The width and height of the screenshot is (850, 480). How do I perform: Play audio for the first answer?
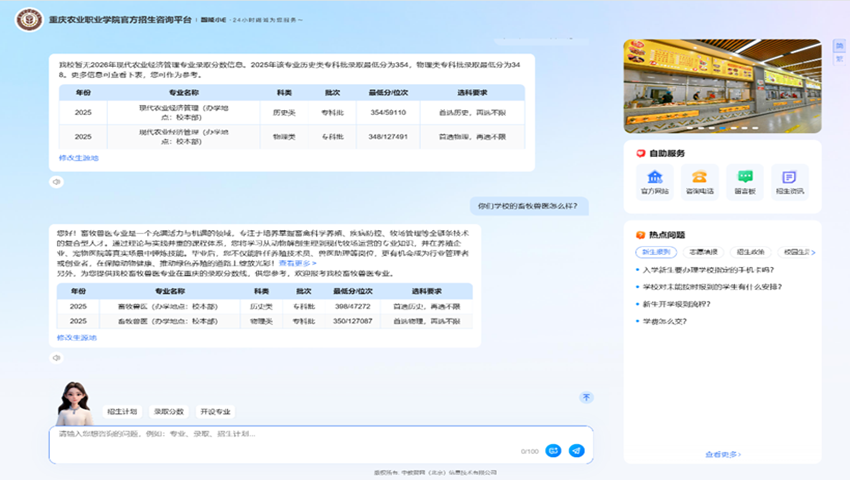[57, 182]
